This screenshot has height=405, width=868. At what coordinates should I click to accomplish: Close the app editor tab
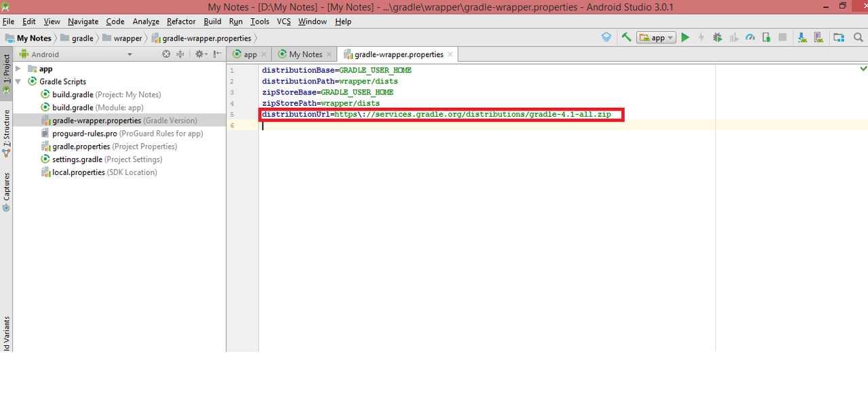pyautogui.click(x=263, y=54)
